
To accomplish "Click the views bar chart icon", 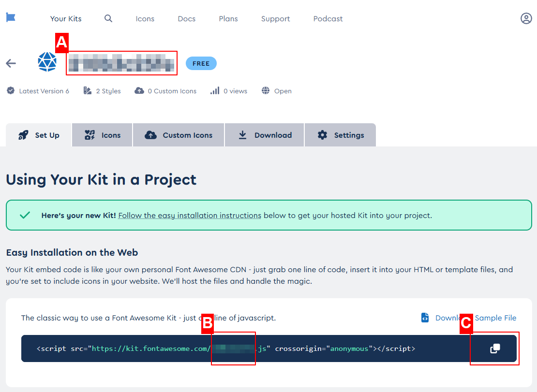I will pyautogui.click(x=215, y=91).
